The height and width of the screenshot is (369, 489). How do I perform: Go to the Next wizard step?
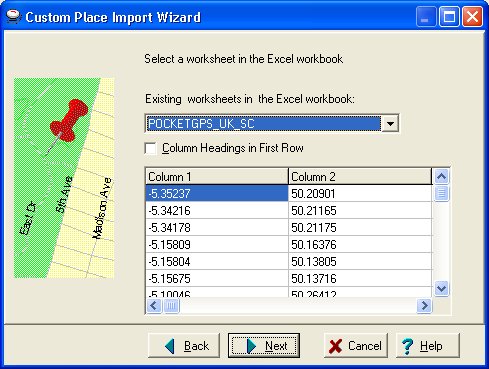pyautogui.click(x=264, y=346)
